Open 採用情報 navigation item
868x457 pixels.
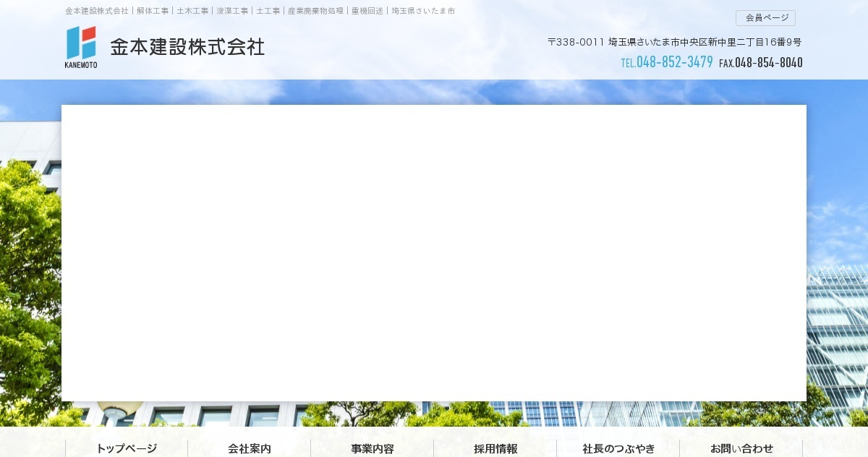[x=495, y=448]
